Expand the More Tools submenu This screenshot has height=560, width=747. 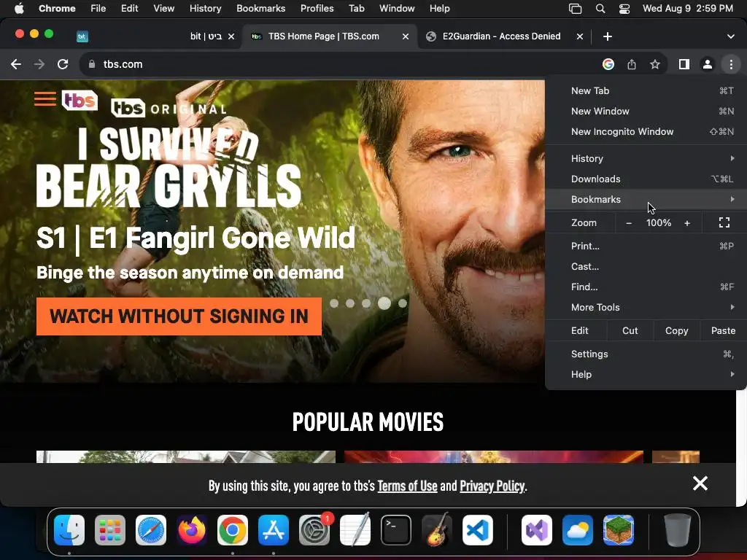pos(645,308)
